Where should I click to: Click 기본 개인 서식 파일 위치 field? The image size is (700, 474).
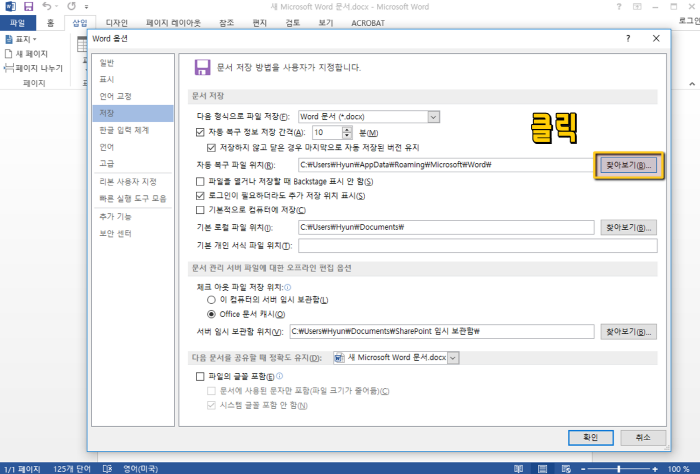(478, 245)
